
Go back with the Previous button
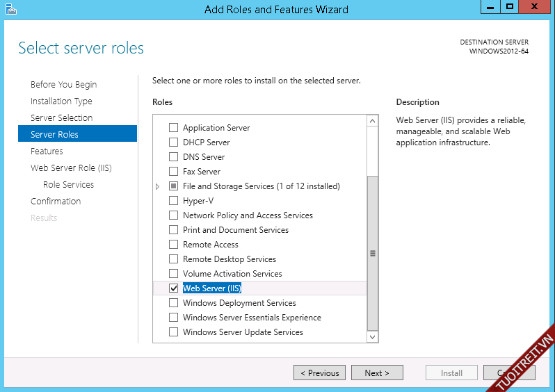click(319, 373)
